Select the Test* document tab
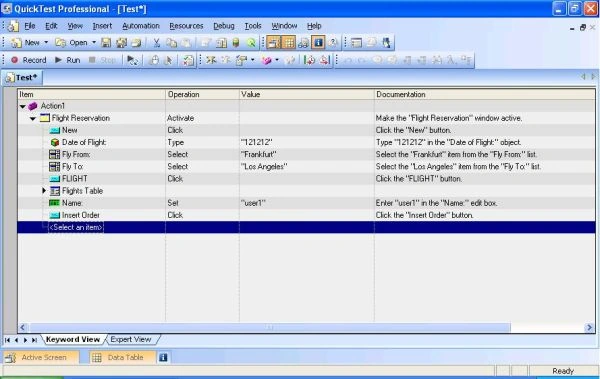 (x=22, y=77)
